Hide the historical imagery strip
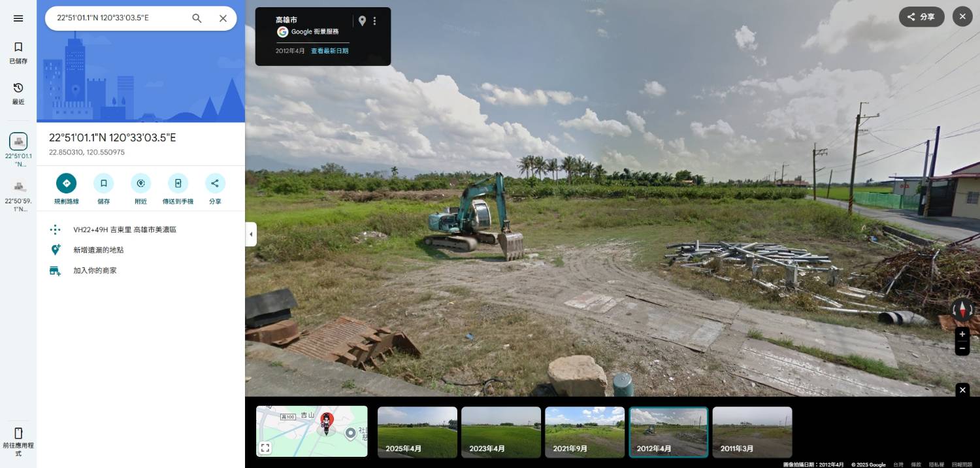Screen dimensions: 980x468 pyautogui.click(x=962, y=390)
